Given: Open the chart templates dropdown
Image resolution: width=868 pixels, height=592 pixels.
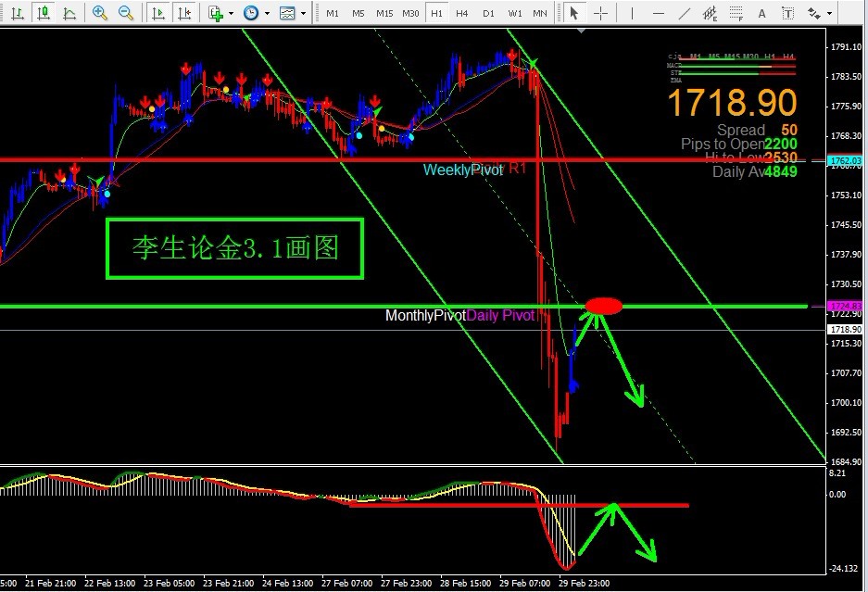Looking at the screenshot, I should point(304,14).
